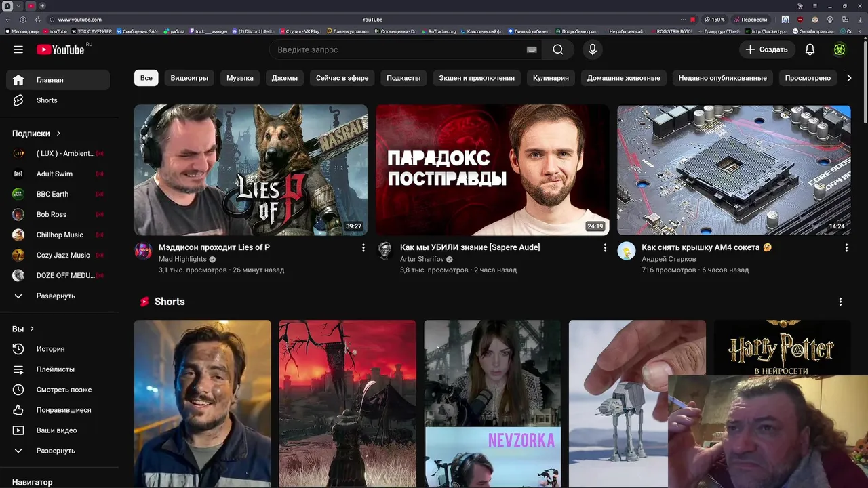Open the 150 % zoom indicator

(x=715, y=20)
